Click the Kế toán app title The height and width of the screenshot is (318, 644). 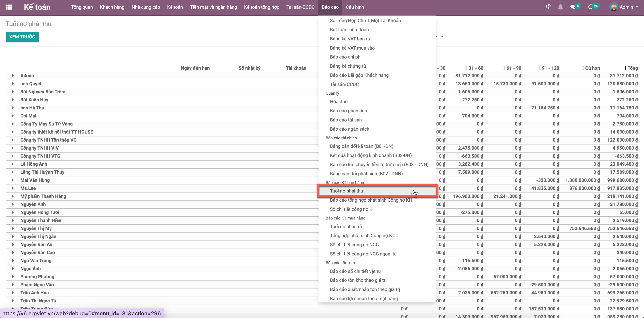tap(37, 7)
